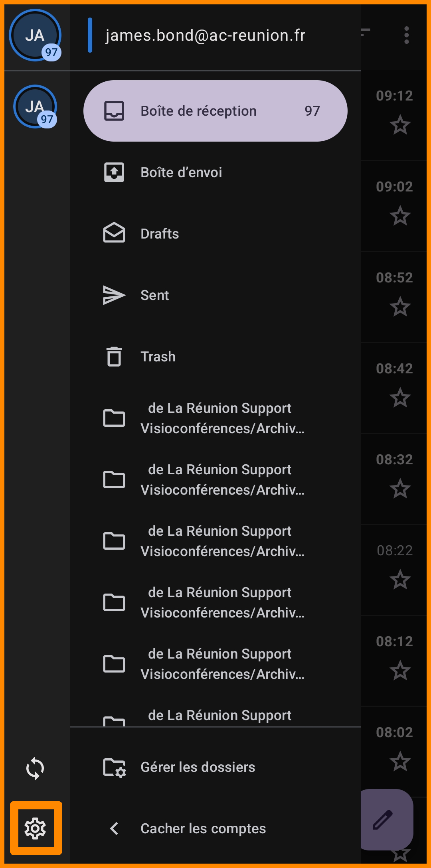Viewport: 431px width, 868px height.
Task: Tap the Cacher les comptes label
Action: [203, 829]
